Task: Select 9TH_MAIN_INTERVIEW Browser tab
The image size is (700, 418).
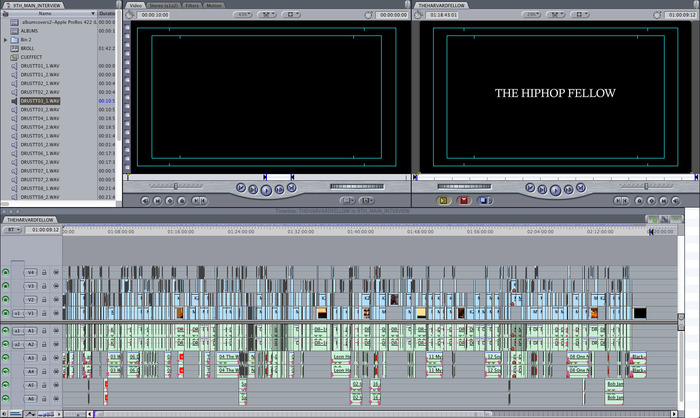Action: (34, 5)
